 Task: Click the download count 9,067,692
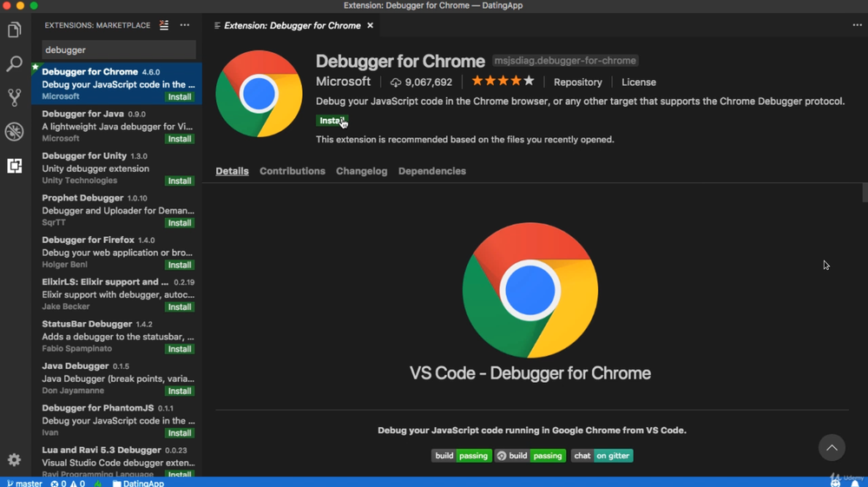pyautogui.click(x=421, y=82)
